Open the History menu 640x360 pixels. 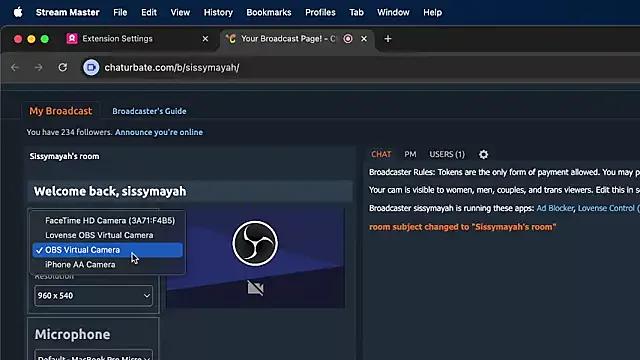(x=218, y=12)
